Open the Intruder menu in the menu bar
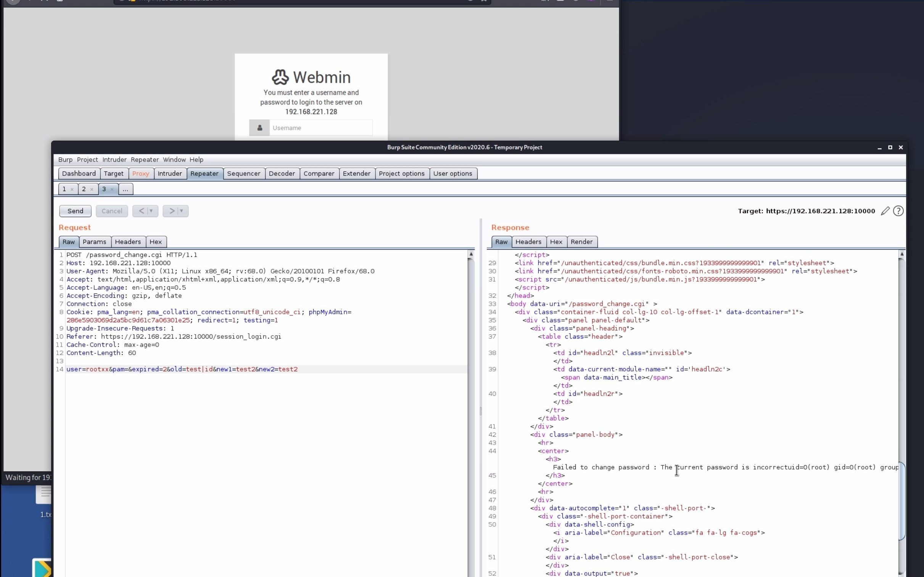Viewport: 924px width, 577px height. pyautogui.click(x=114, y=159)
